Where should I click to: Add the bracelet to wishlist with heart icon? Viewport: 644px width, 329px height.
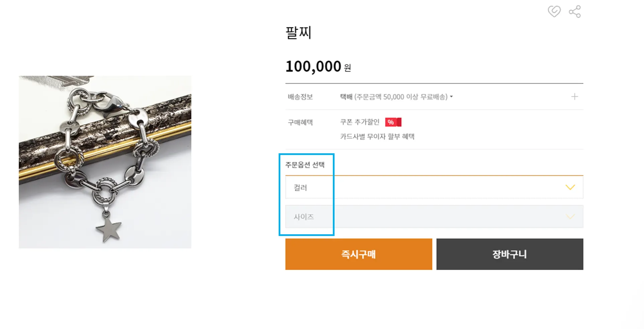point(554,12)
